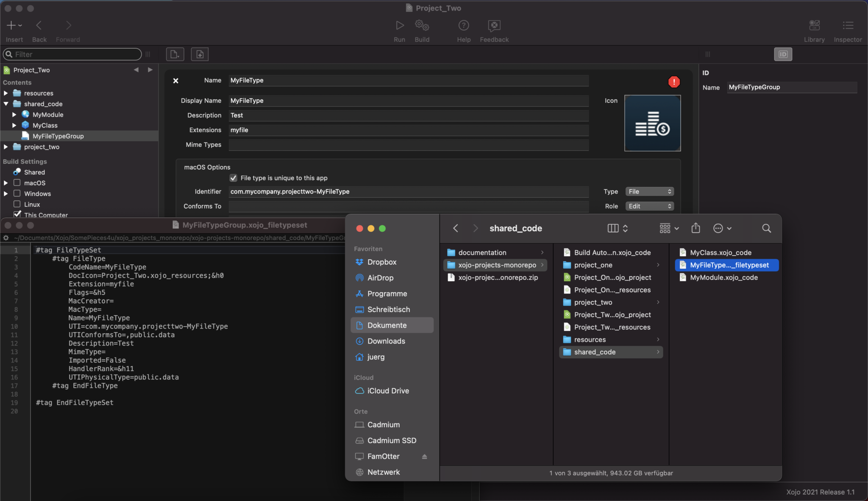Toggle the Windows build target checkbox
Screen dimensions: 868x501
(x=17, y=193)
